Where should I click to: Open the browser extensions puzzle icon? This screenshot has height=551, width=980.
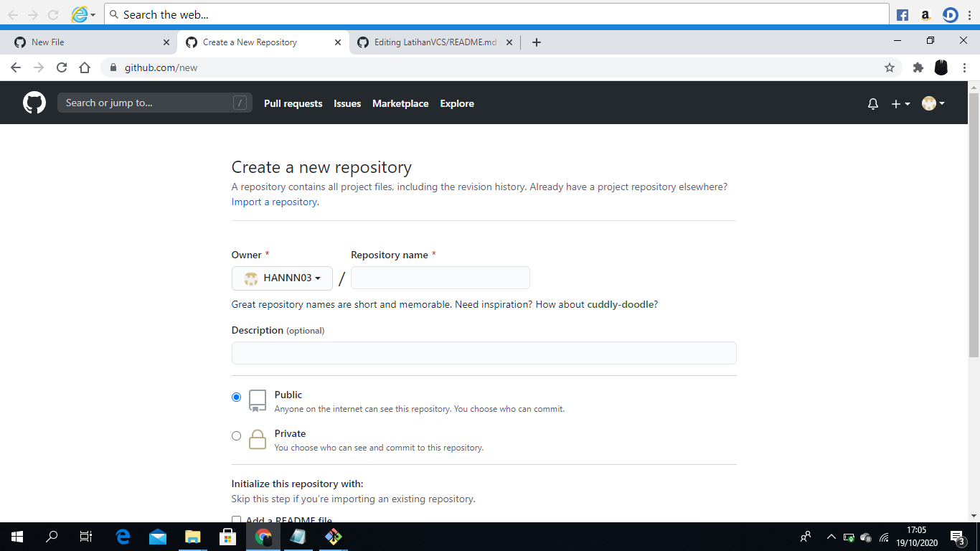click(918, 67)
